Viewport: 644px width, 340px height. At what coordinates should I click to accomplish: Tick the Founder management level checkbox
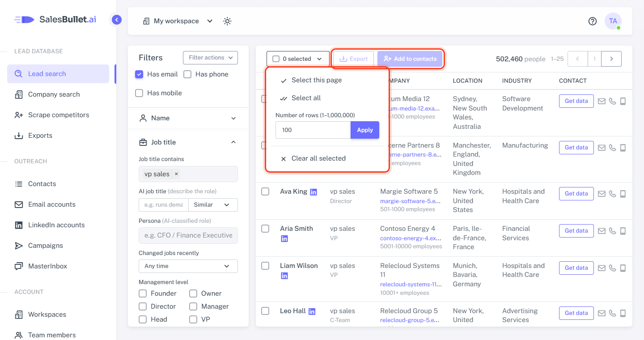point(143,293)
